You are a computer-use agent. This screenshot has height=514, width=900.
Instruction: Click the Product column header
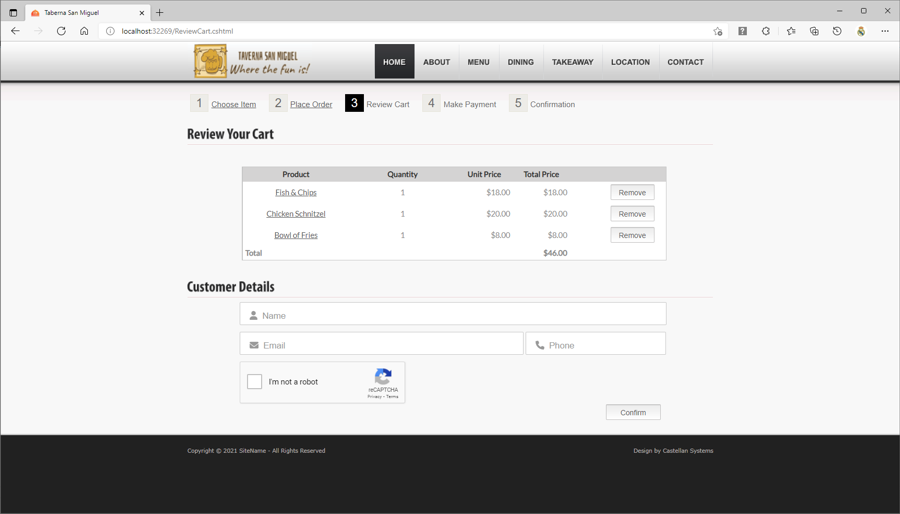click(x=296, y=174)
